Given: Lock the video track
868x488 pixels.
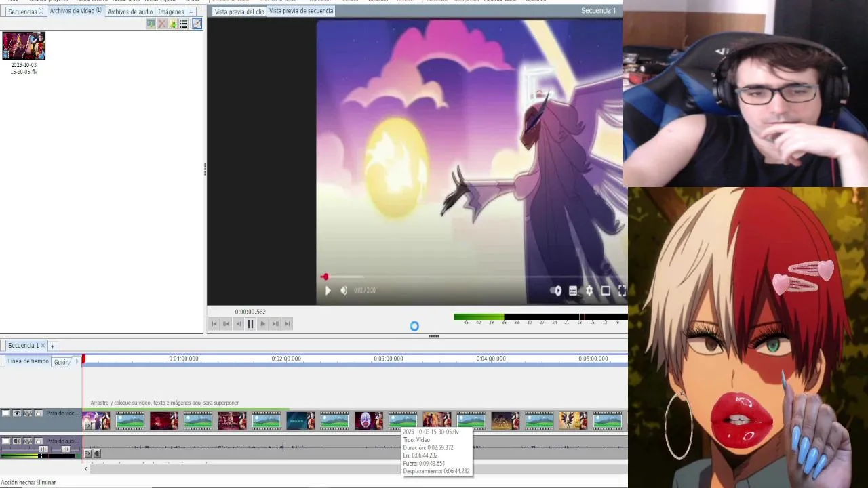Looking at the screenshot, I should pyautogui.click(x=39, y=413).
